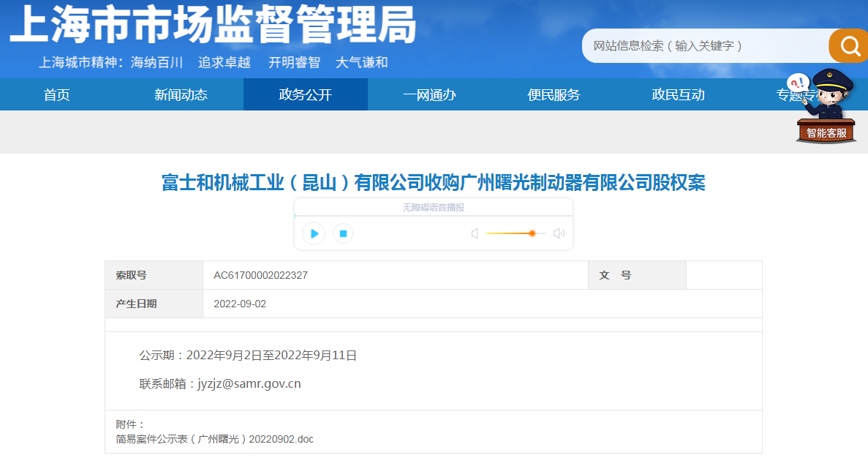Select the date 2022-09-02
Screen dimensions: 868x458
pyautogui.click(x=240, y=304)
